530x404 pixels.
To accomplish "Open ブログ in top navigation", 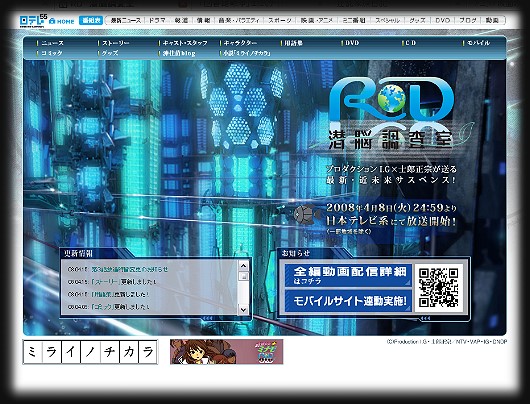I will [468, 21].
